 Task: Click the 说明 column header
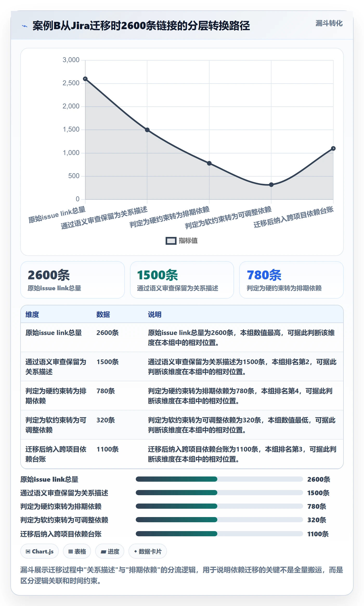coord(155,314)
